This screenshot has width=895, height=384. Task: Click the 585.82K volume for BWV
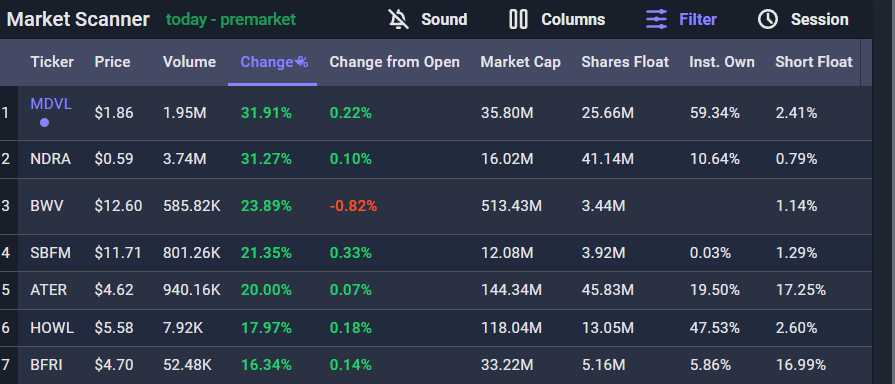[192, 205]
